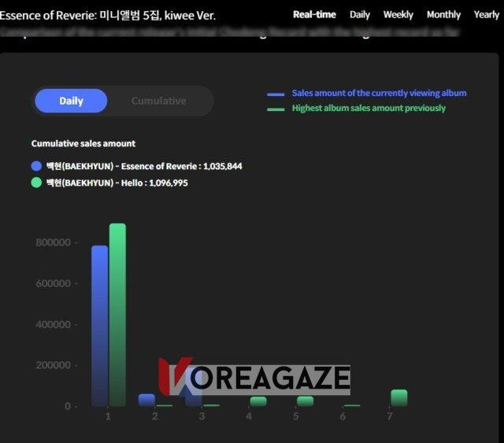Viewport: 504px width, 443px height.
Task: Click the green line legend marker
Action: (x=276, y=109)
